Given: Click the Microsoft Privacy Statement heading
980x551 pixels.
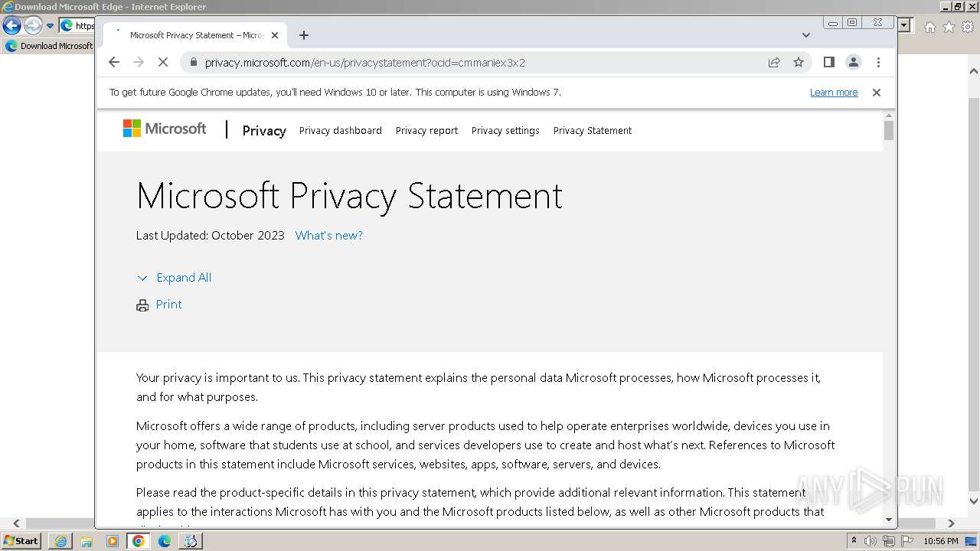Looking at the screenshot, I should point(349,196).
